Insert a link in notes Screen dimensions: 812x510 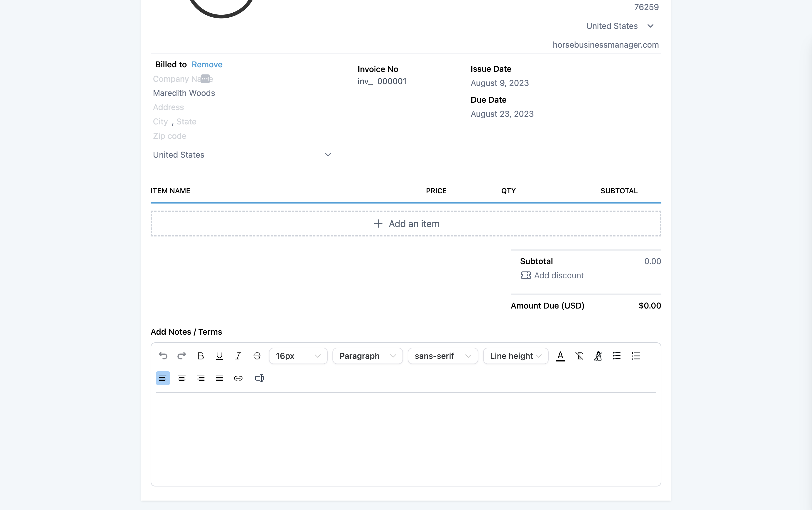238,378
